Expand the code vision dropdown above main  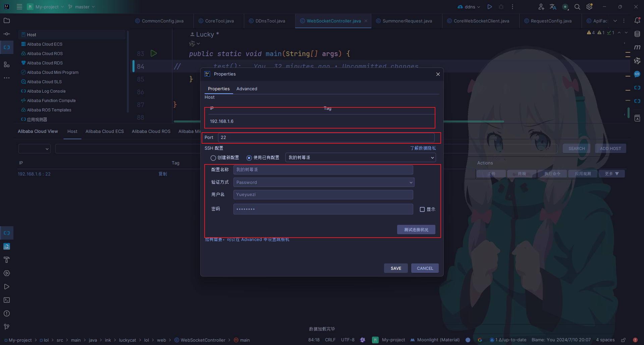point(195,44)
